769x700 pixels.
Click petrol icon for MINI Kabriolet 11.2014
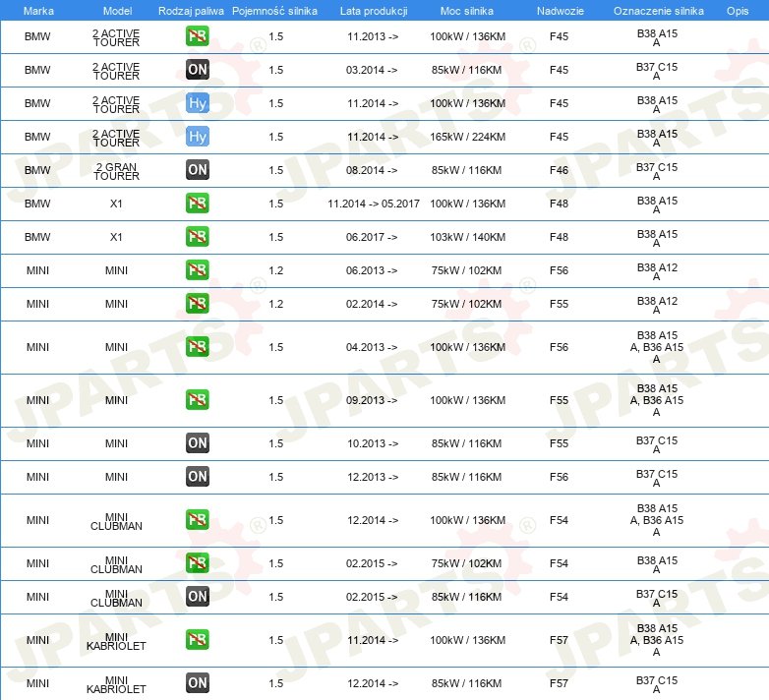point(197,639)
